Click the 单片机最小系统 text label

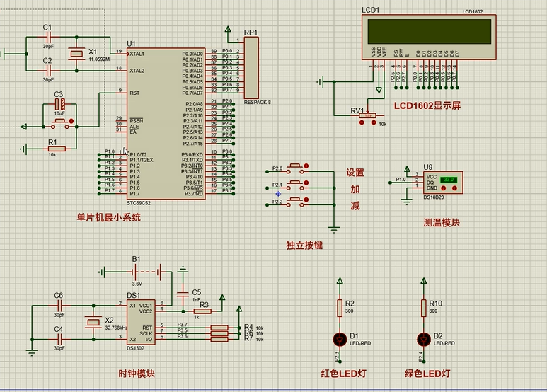point(109,218)
